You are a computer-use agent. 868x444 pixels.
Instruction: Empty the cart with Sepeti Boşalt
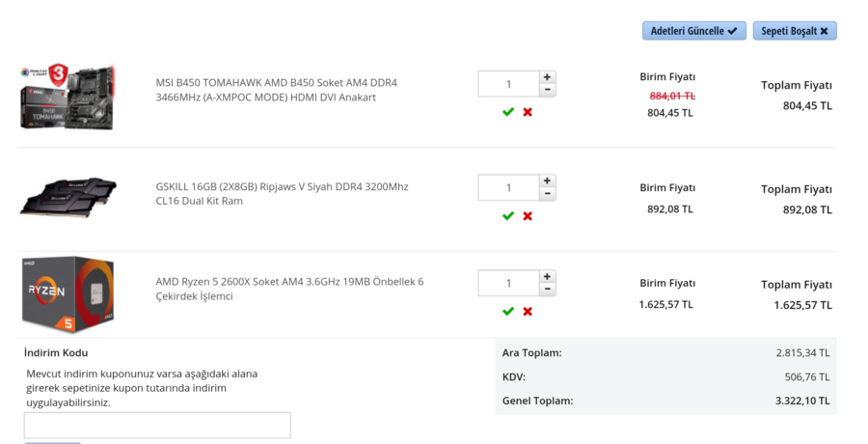795,31
